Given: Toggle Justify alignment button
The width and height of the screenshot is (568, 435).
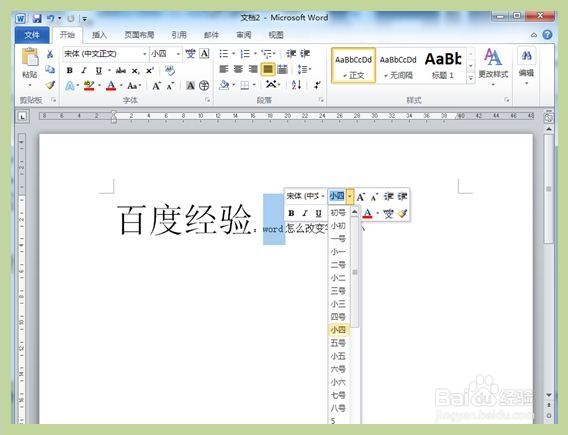Looking at the screenshot, I should click(x=267, y=69).
